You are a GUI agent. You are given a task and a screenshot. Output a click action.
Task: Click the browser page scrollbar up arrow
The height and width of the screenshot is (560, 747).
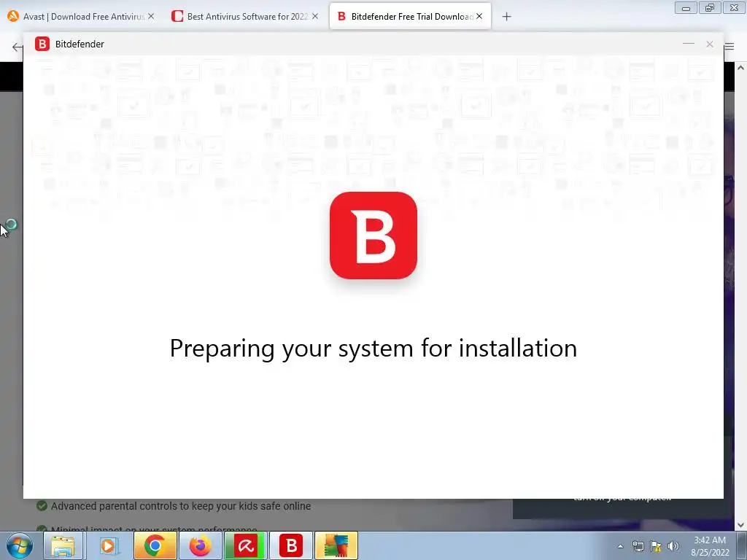741,68
